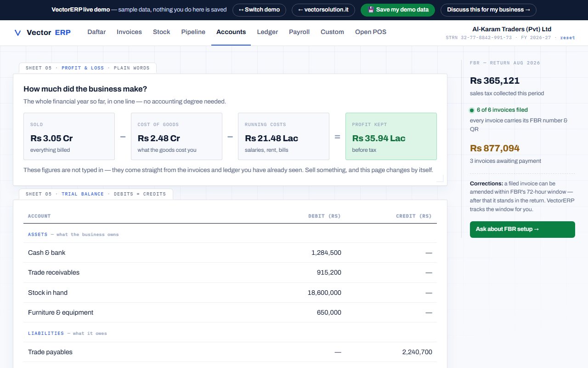Click the green Profit Kept card

pos(391,137)
